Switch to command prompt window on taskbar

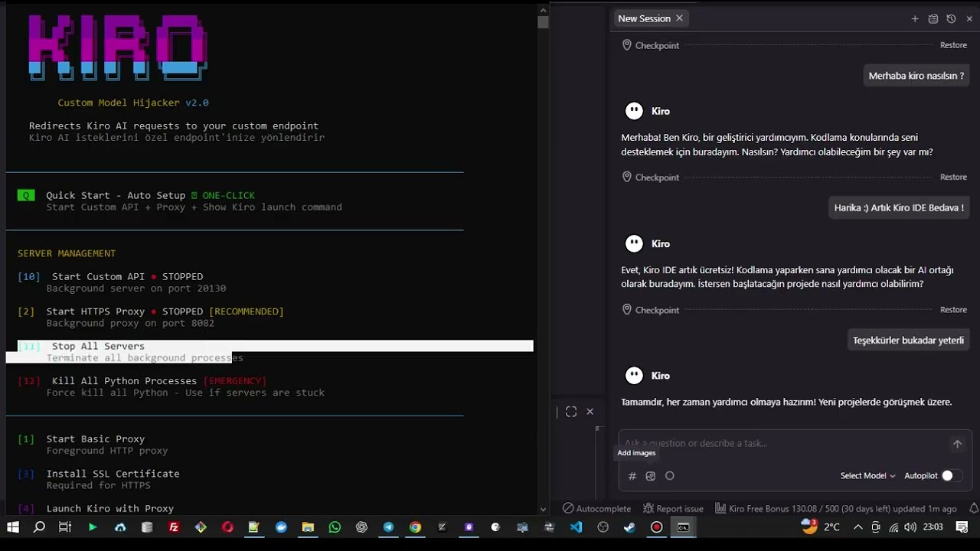click(x=683, y=527)
